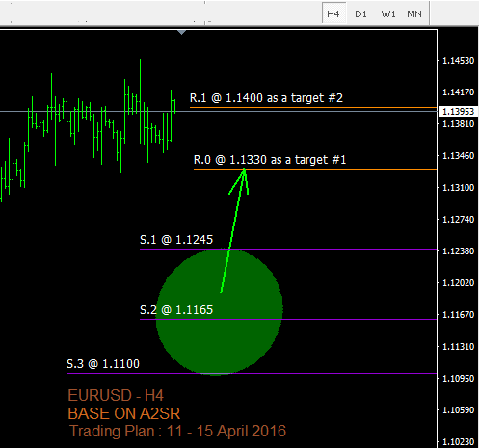Select the green ellipse zone
Image resolution: width=479 pixels, height=448 pixels.
[x=220, y=312]
